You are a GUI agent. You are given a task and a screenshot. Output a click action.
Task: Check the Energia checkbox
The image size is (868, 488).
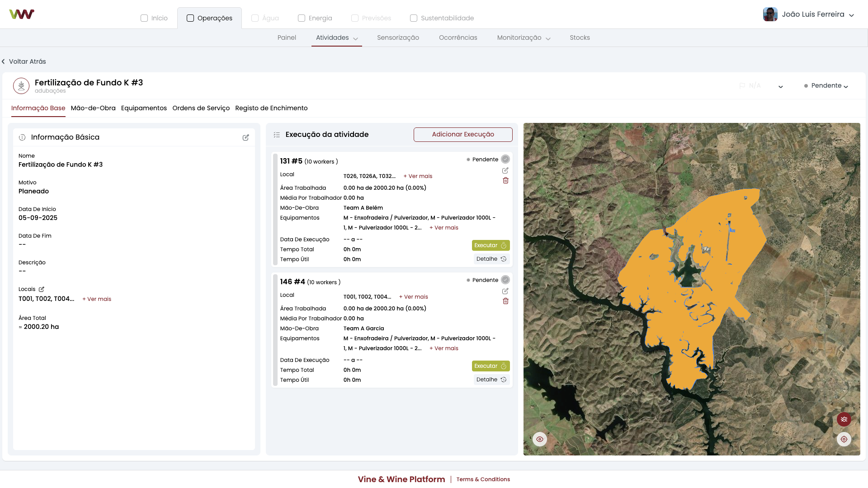coord(302,18)
